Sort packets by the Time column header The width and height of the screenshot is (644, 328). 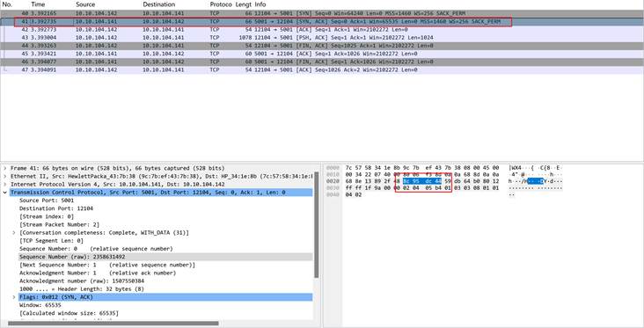click(x=38, y=4)
